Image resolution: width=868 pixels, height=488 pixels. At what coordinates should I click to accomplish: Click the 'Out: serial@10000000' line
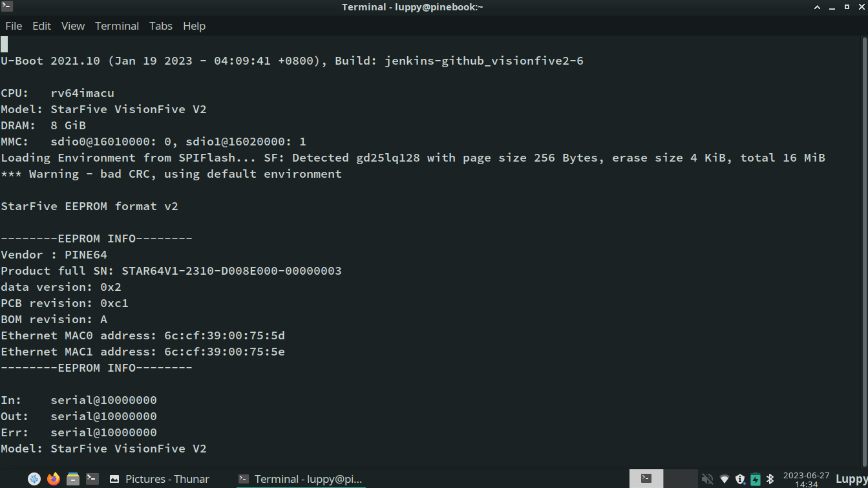[79, 416]
